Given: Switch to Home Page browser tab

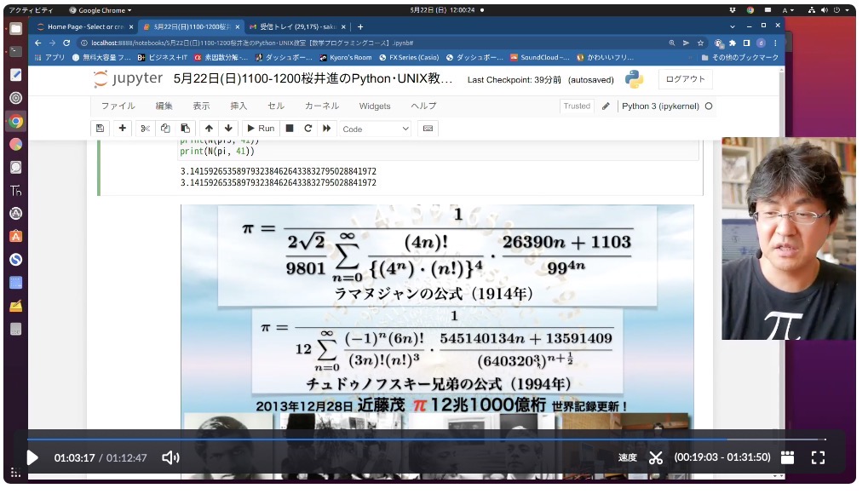Looking at the screenshot, I should pos(84,26).
